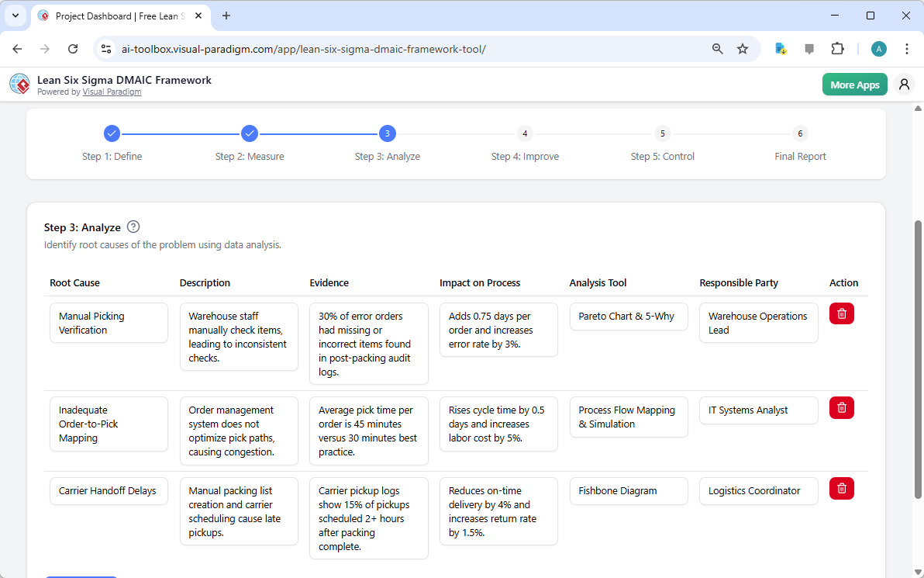Open the user account menu
The width and height of the screenshot is (924, 578).
coord(904,84)
